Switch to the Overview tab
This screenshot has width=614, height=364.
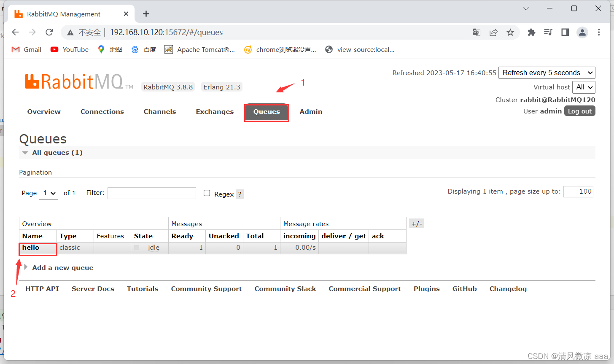tap(44, 112)
